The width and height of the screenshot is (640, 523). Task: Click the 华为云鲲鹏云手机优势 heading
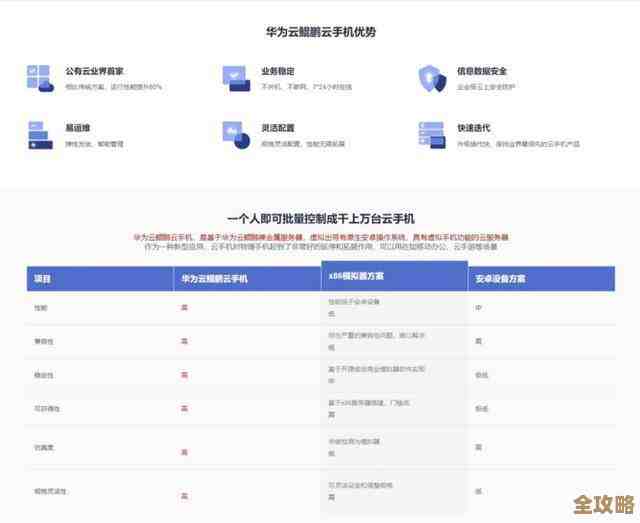point(320,32)
